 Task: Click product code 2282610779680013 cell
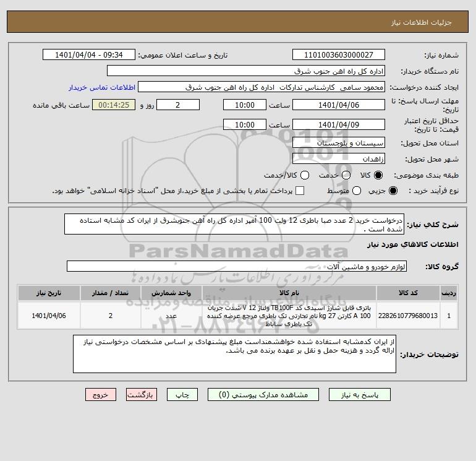coord(408,316)
